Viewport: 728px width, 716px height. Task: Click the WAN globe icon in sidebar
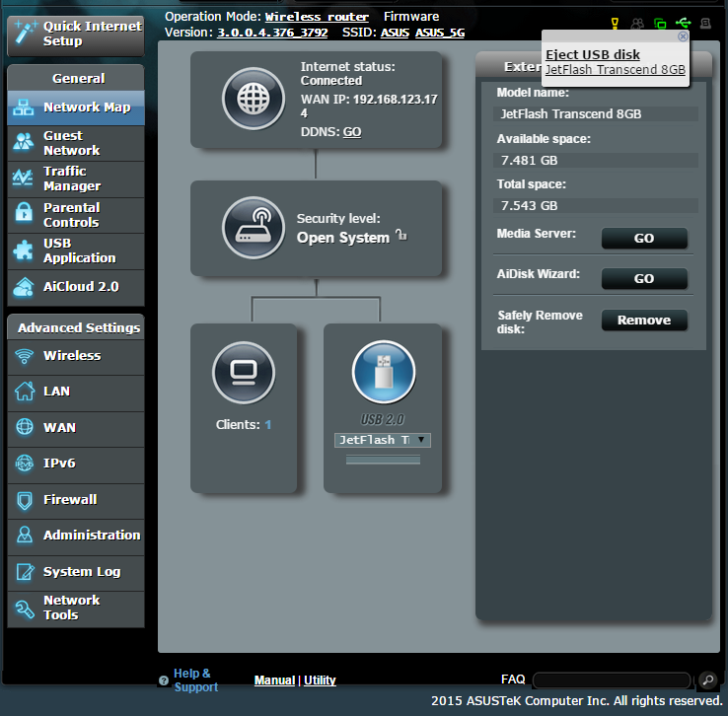click(25, 427)
